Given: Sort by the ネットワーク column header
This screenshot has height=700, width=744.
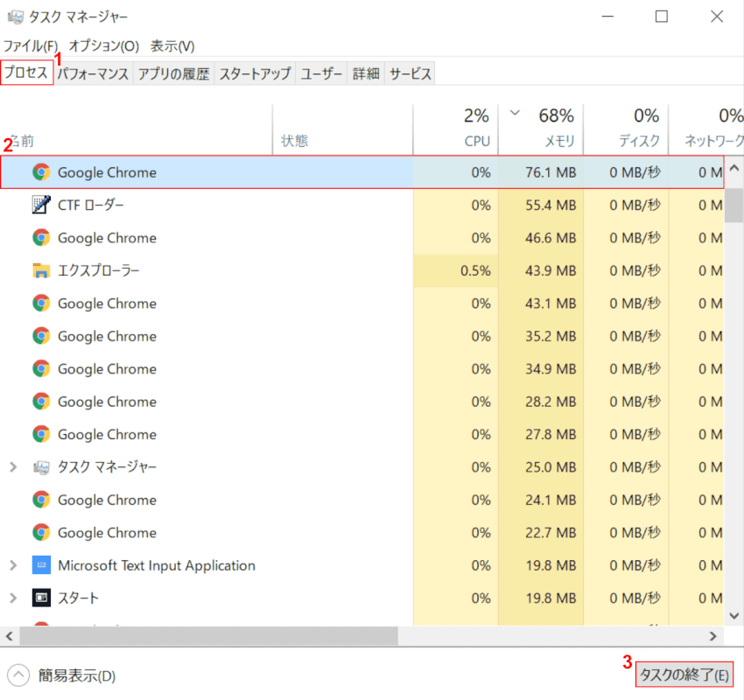Looking at the screenshot, I should [706, 130].
